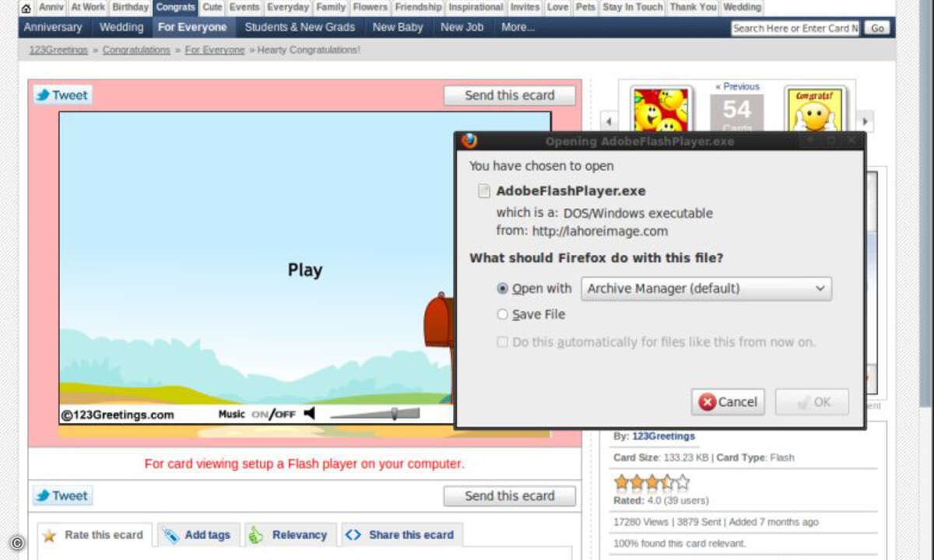Open the Invites category tab
934x560 pixels.
click(x=525, y=8)
